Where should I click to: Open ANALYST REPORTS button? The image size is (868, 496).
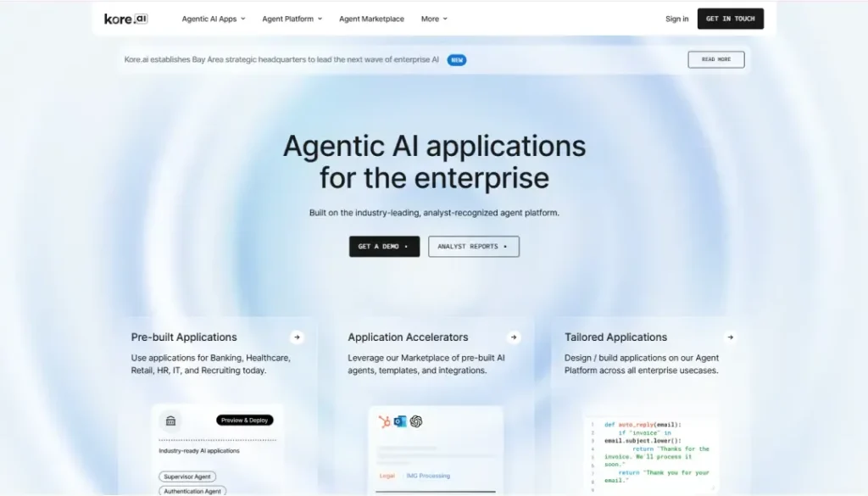(474, 247)
